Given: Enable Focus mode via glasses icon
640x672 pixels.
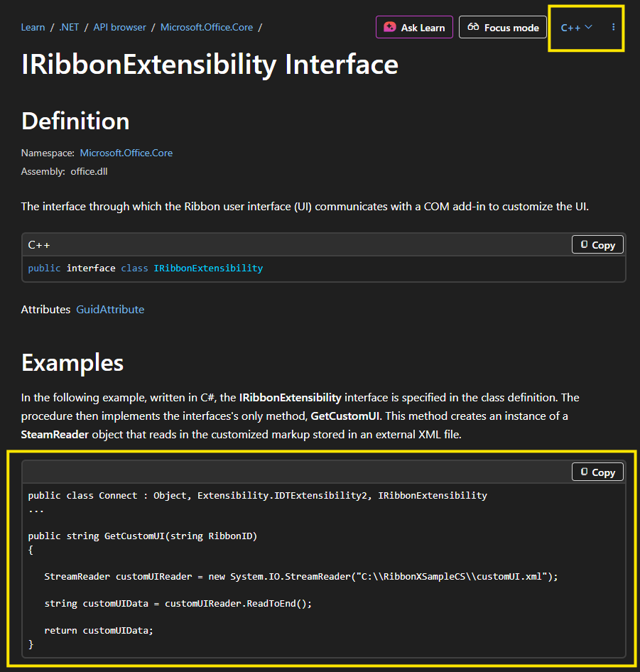Looking at the screenshot, I should pyautogui.click(x=502, y=28).
